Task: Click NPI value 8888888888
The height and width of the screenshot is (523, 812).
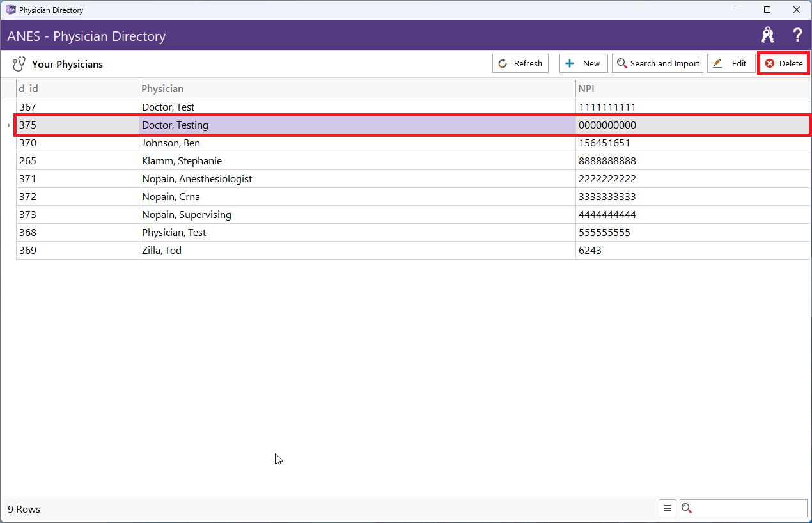Action: 607,161
